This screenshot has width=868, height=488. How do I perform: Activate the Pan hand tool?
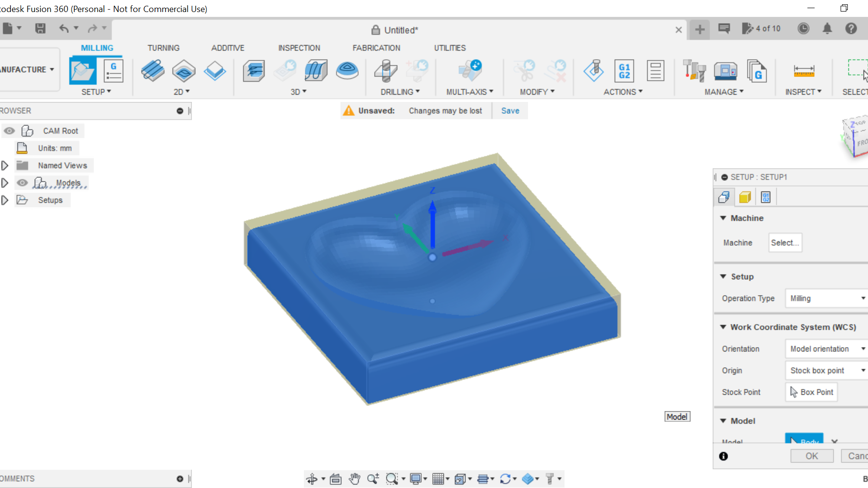tap(354, 479)
